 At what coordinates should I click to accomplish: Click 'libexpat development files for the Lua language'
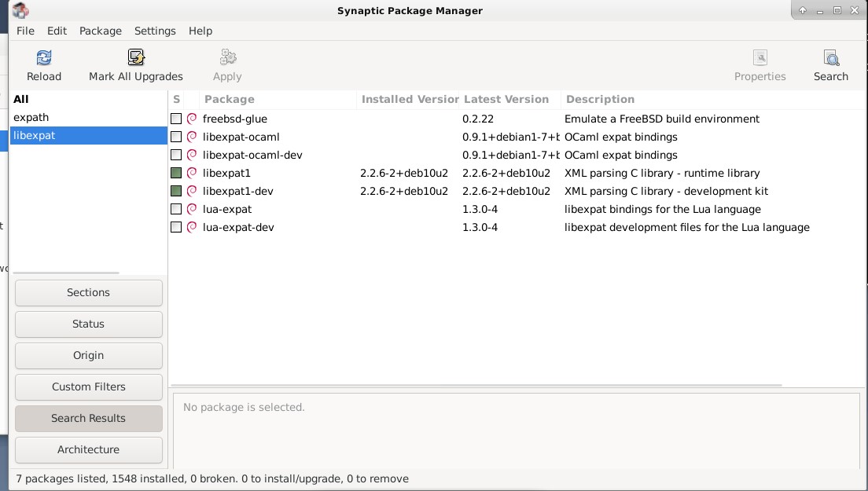(x=686, y=227)
